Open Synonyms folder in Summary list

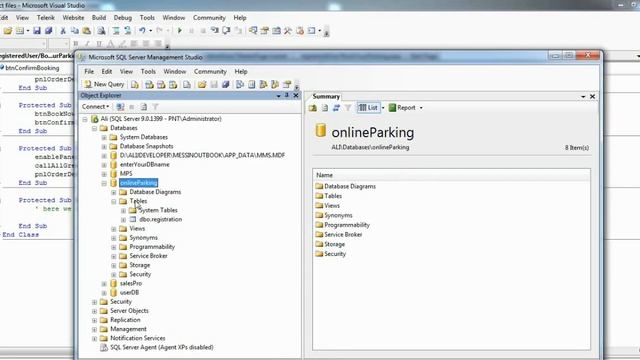click(338, 216)
